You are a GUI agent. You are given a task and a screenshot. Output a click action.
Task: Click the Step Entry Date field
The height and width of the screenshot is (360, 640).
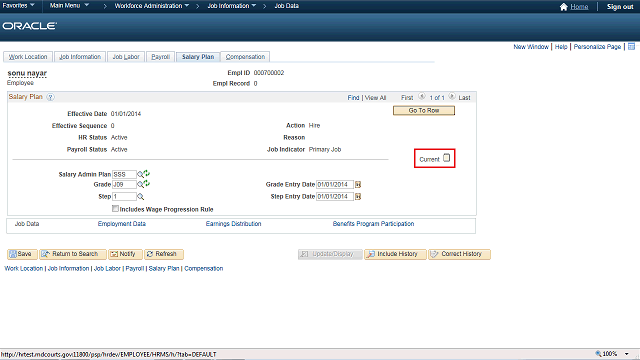[335, 197]
